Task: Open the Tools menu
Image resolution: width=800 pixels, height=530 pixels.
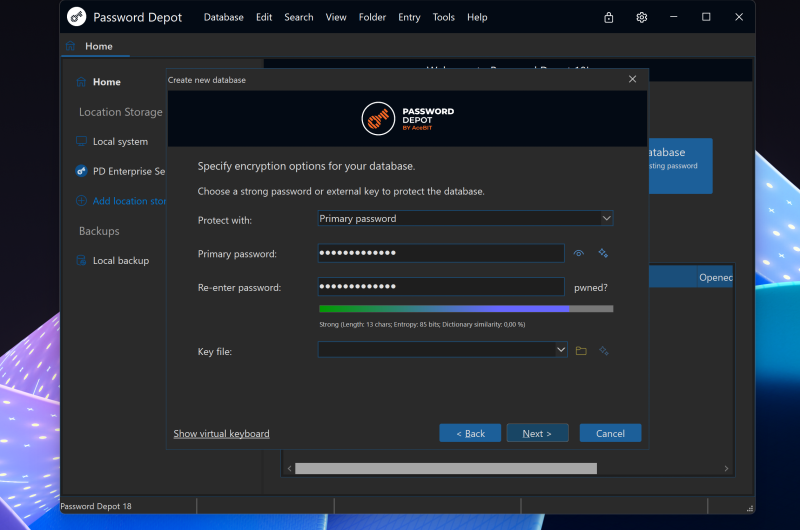Action: pyautogui.click(x=443, y=17)
